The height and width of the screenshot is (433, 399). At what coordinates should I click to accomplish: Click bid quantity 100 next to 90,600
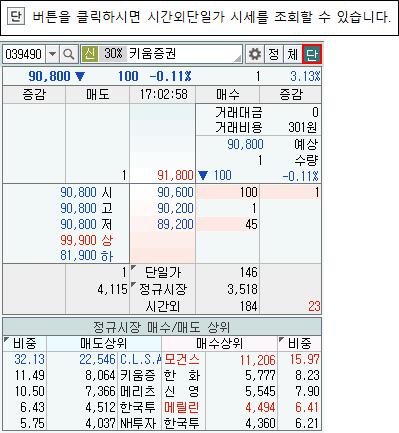pyautogui.click(x=249, y=192)
